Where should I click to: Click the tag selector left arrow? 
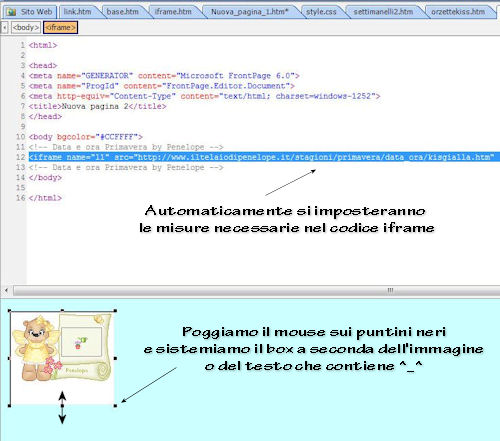point(5,27)
